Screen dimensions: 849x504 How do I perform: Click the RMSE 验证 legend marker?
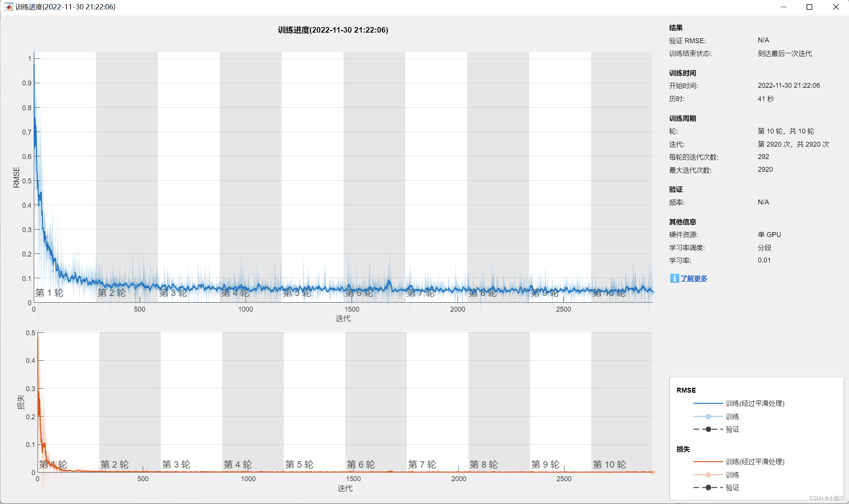708,429
